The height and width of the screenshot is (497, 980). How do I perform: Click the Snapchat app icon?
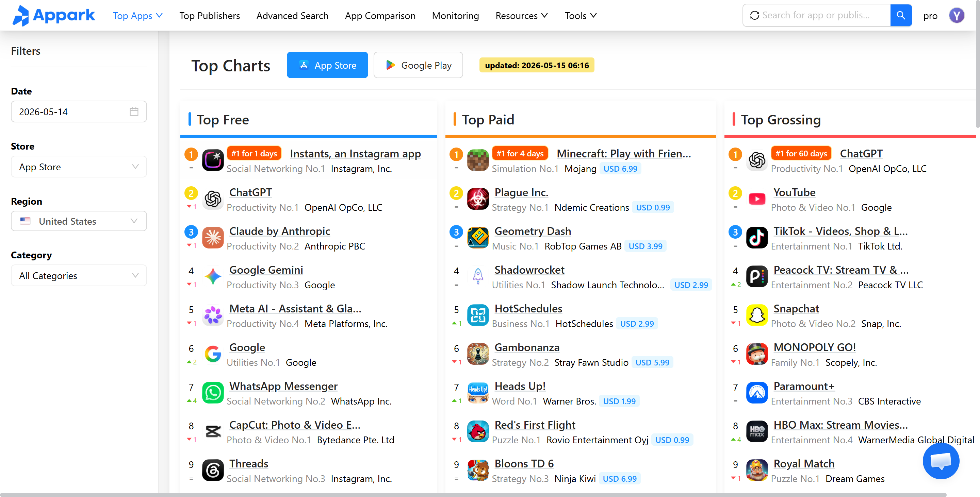point(757,315)
